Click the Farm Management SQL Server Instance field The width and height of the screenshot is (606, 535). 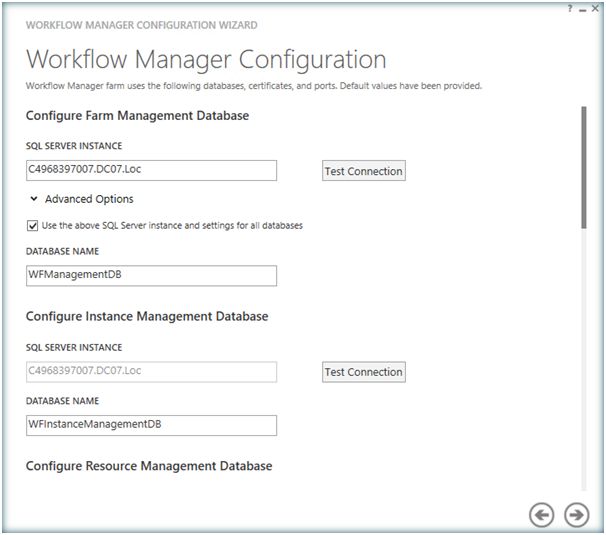point(152,170)
